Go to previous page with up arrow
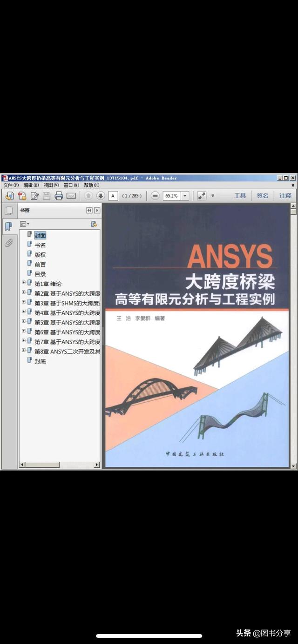The image size is (298, 644). pos(88,196)
